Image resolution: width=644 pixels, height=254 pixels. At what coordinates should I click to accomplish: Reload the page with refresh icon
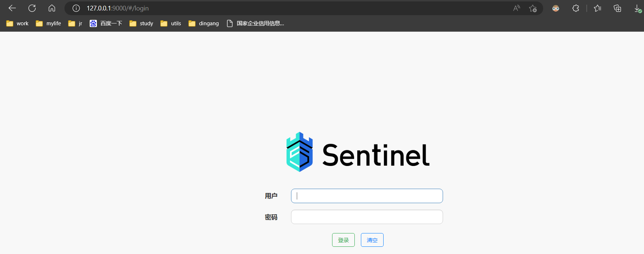click(x=32, y=8)
